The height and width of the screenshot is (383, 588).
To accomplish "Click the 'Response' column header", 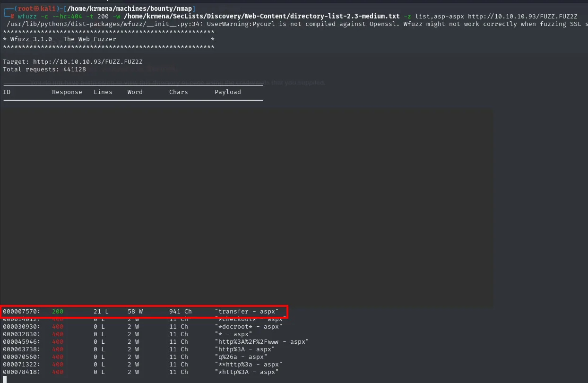I will (x=67, y=92).
